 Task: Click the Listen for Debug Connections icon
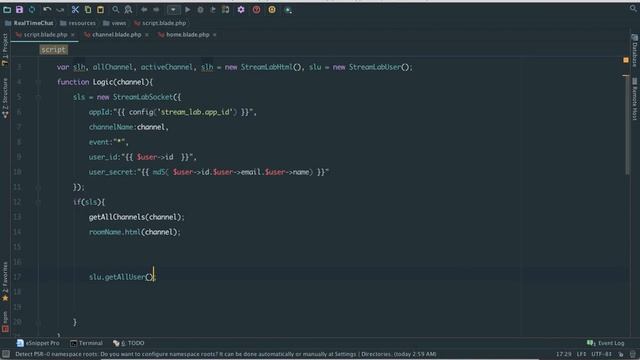(x=225, y=9)
